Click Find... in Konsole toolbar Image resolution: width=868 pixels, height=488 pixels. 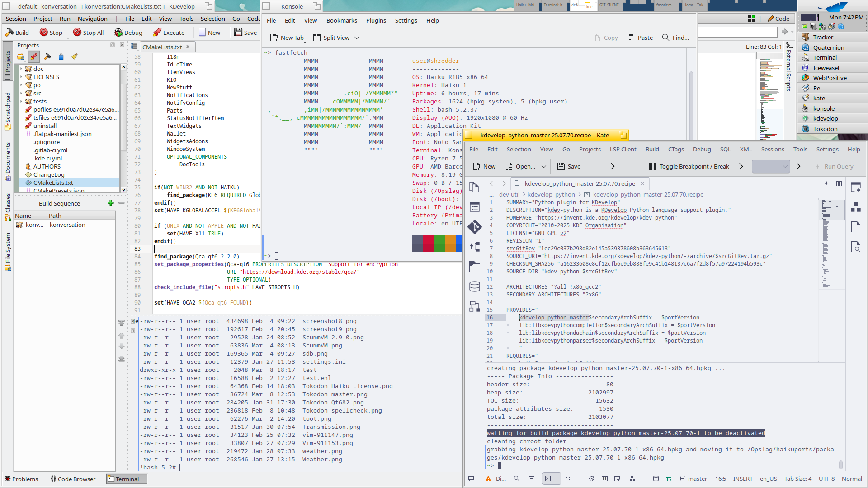[x=675, y=38]
